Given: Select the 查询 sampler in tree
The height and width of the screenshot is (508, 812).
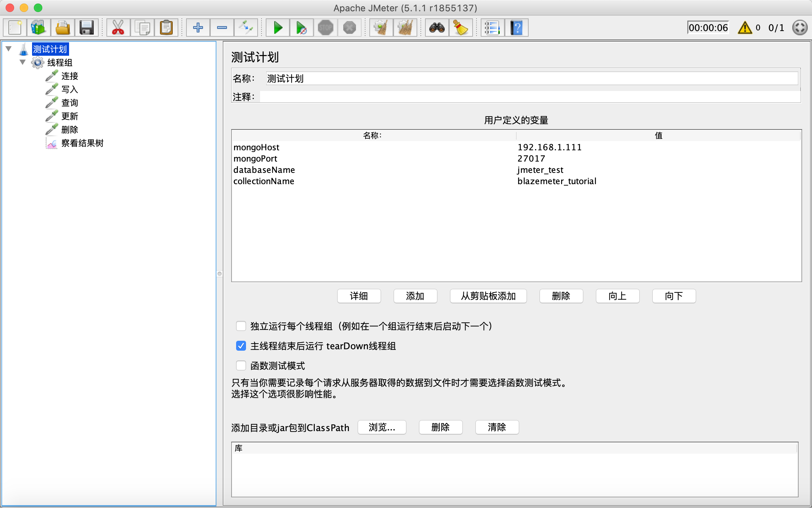Looking at the screenshot, I should 69,103.
